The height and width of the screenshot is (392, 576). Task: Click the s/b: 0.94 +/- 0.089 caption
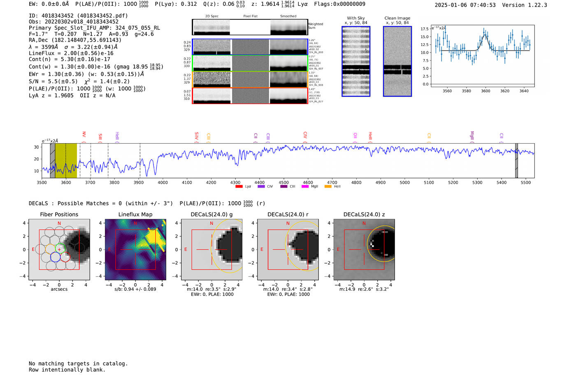[135, 289]
